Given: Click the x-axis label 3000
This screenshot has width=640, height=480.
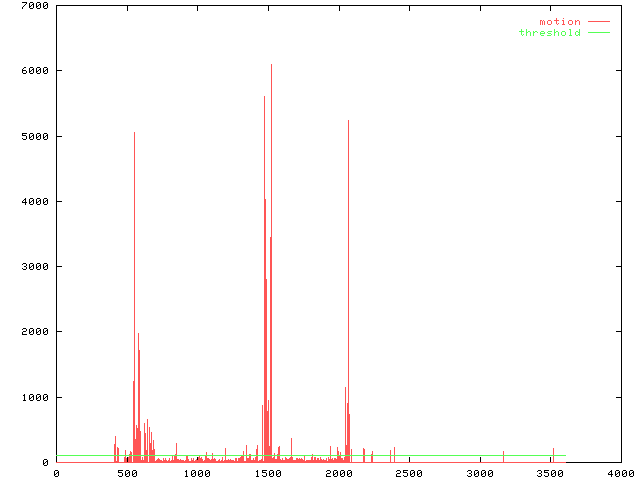Looking at the screenshot, I should click(x=479, y=473).
